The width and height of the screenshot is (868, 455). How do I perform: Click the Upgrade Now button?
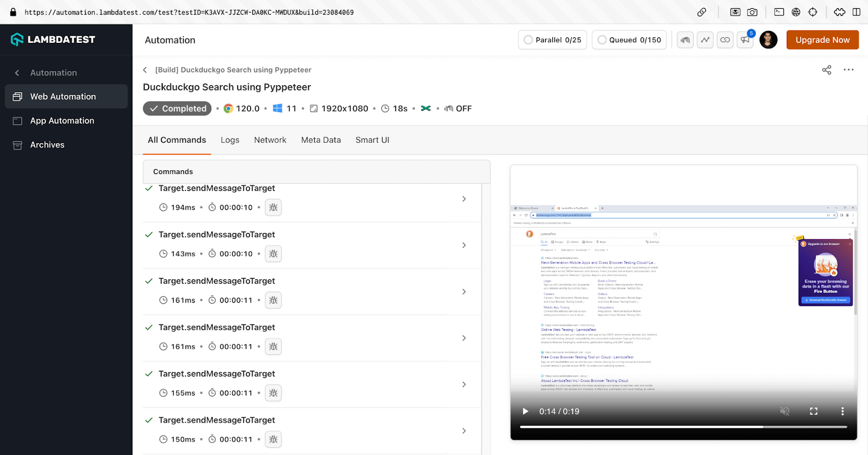(x=822, y=40)
